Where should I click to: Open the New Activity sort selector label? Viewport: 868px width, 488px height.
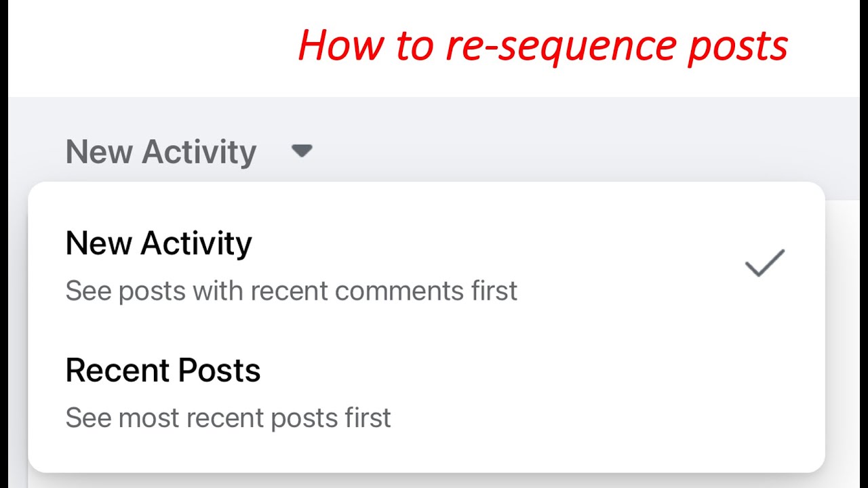click(161, 152)
